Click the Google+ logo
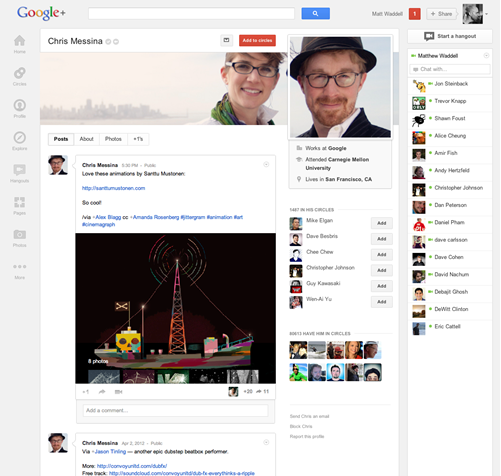Image resolution: width=501 pixels, height=476 pixels. pyautogui.click(x=41, y=13)
